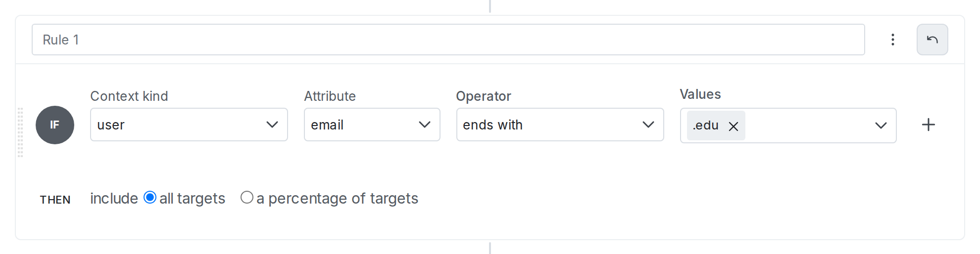Click the chevron in the Values field

[x=881, y=126]
